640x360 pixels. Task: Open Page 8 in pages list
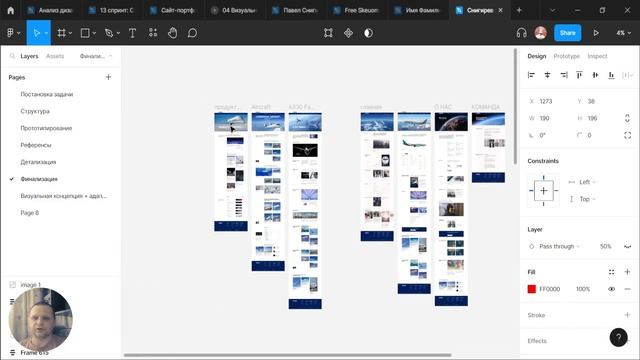pos(30,213)
